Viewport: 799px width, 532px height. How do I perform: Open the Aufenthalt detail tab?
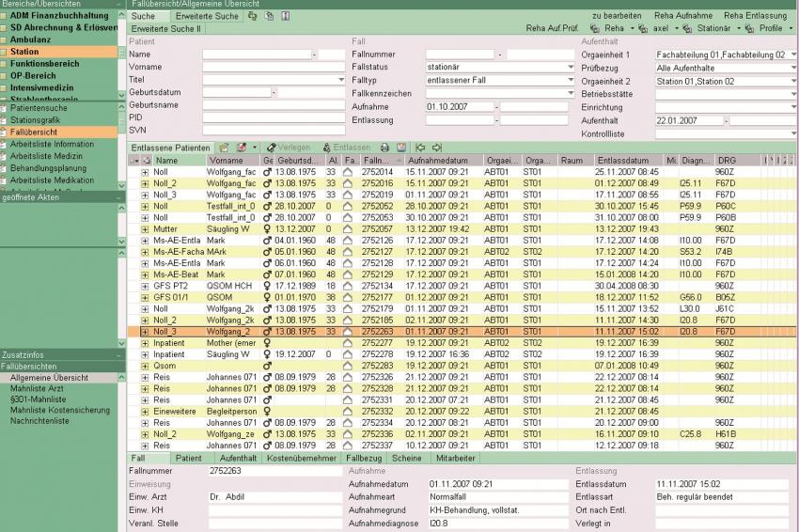pos(238,458)
